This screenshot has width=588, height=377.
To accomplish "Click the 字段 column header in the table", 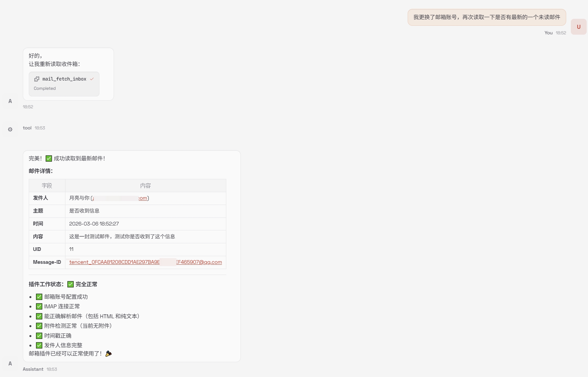I will [47, 186].
